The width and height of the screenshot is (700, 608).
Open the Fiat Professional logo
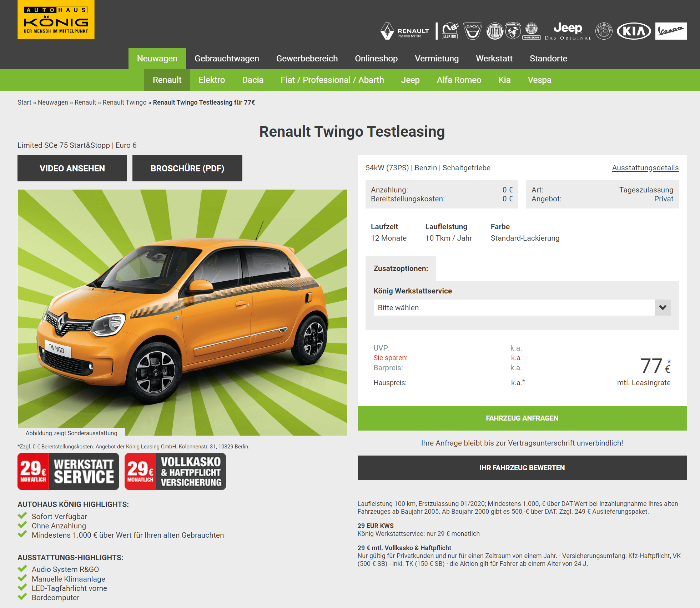tap(532, 31)
